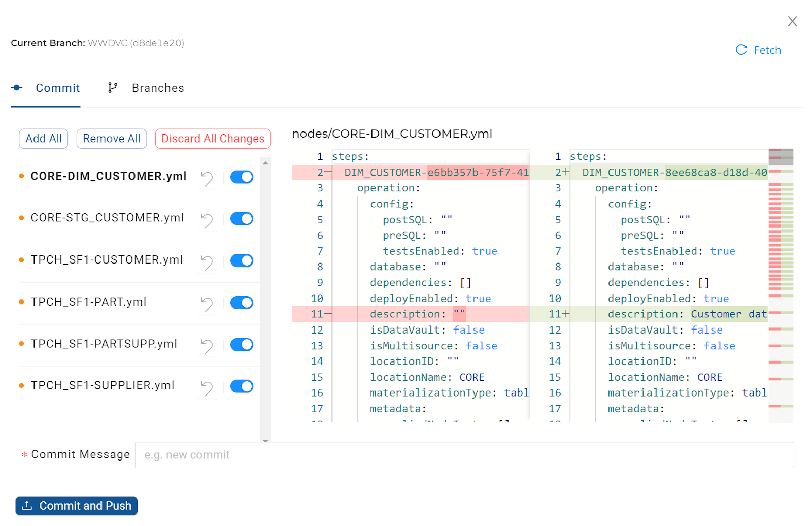This screenshot has height=526, width=812.
Task: Click the Add All button
Action: coord(43,138)
